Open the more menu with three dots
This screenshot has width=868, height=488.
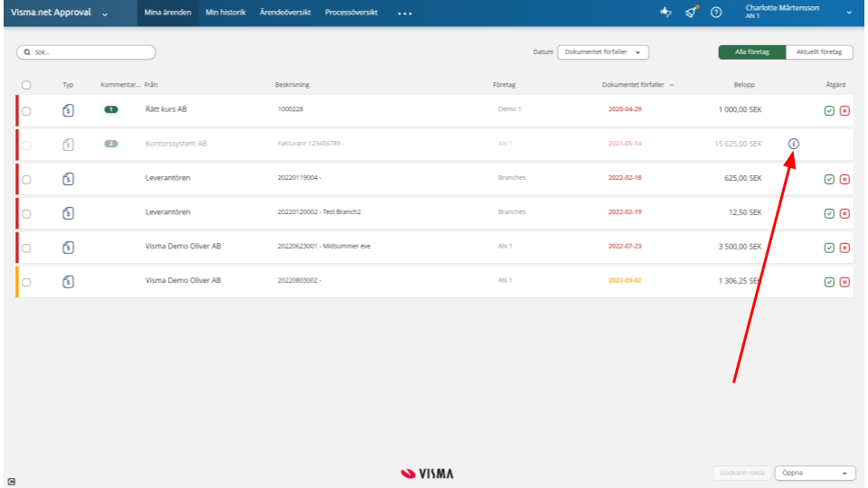405,14
